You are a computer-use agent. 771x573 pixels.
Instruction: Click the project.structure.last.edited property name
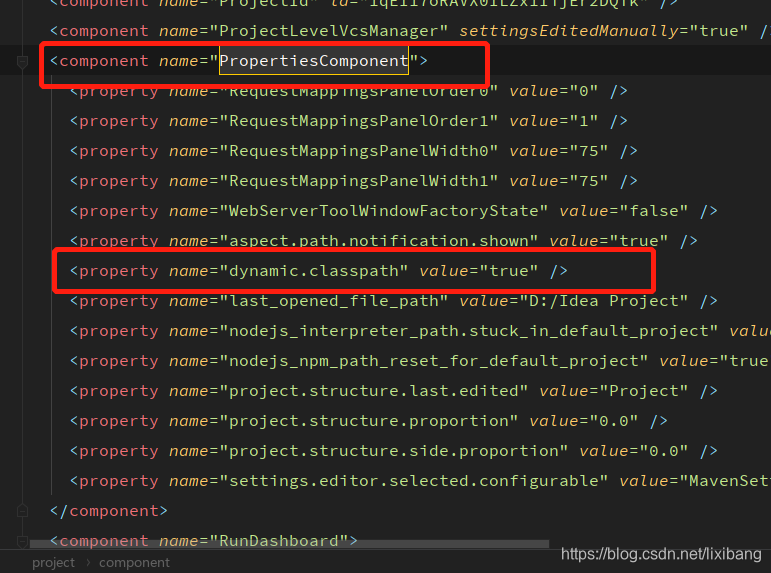coord(374,391)
